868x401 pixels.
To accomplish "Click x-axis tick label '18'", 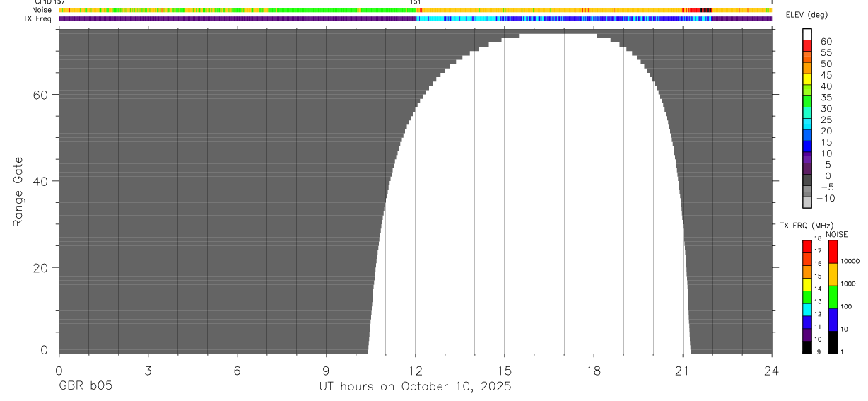I will pos(593,369).
